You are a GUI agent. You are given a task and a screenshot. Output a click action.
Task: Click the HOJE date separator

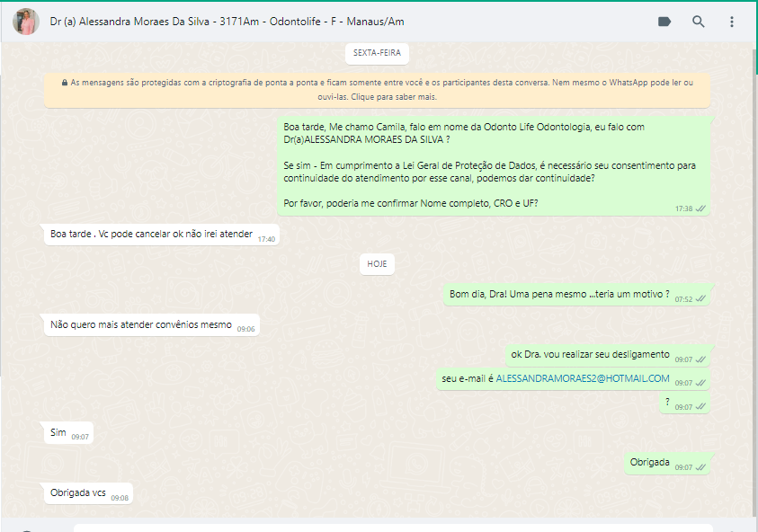tap(377, 264)
